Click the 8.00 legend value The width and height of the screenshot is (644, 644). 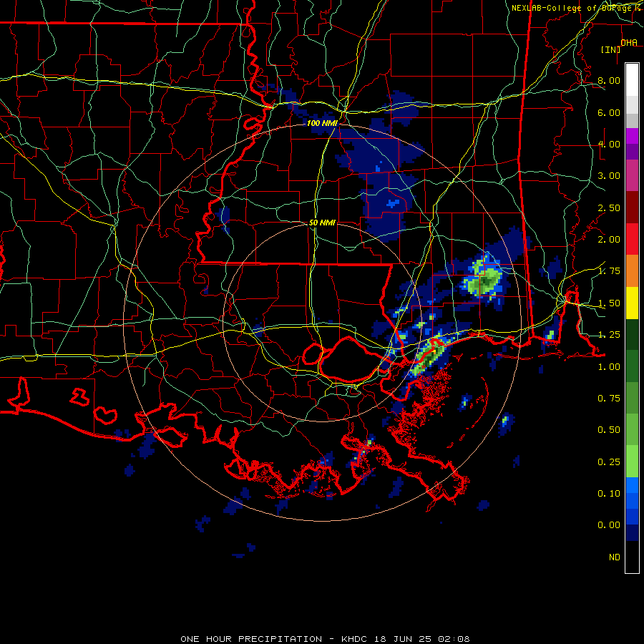tap(609, 80)
